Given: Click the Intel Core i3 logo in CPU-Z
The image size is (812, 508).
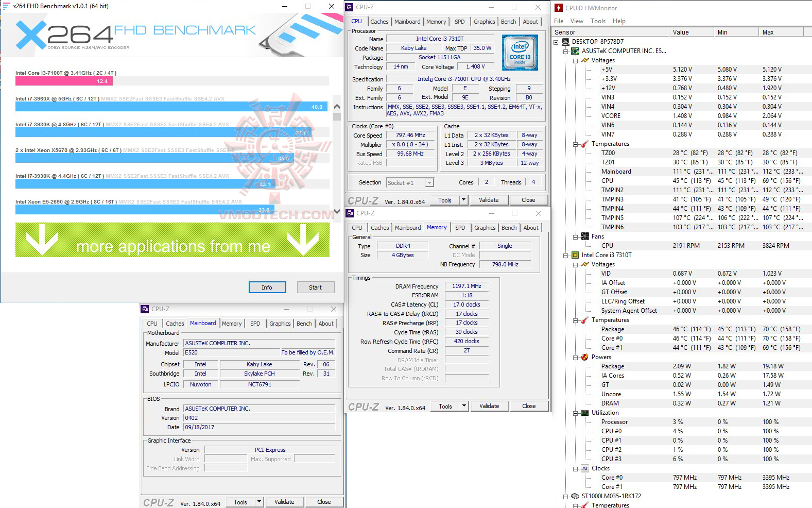Looking at the screenshot, I should tap(520, 53).
